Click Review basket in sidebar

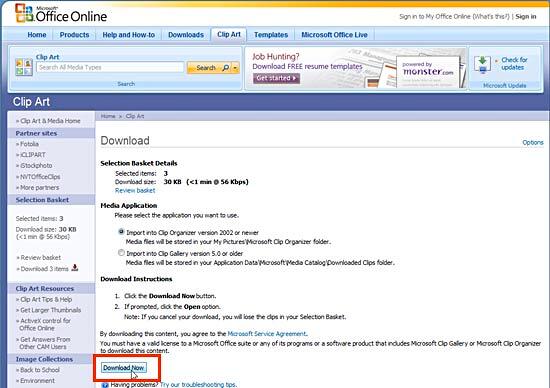coord(40,257)
